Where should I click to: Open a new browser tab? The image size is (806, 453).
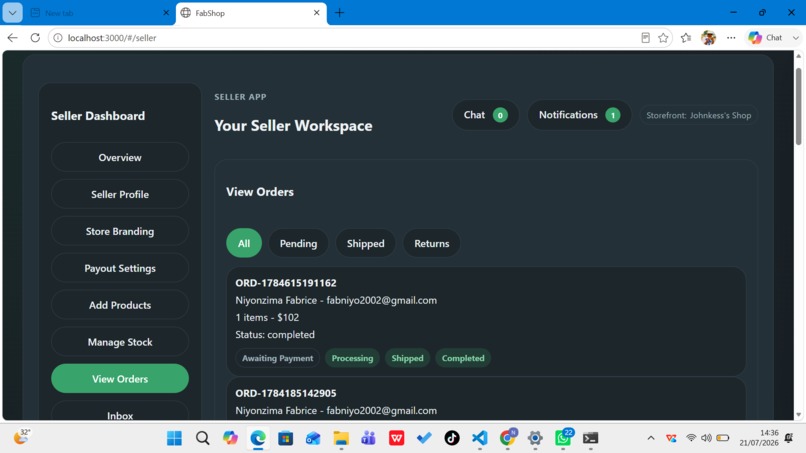(339, 13)
